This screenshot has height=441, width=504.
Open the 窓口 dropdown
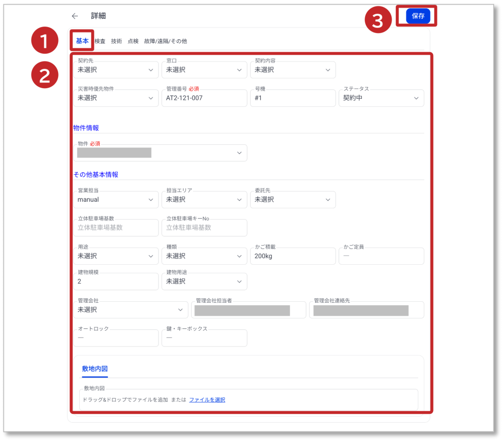204,70
